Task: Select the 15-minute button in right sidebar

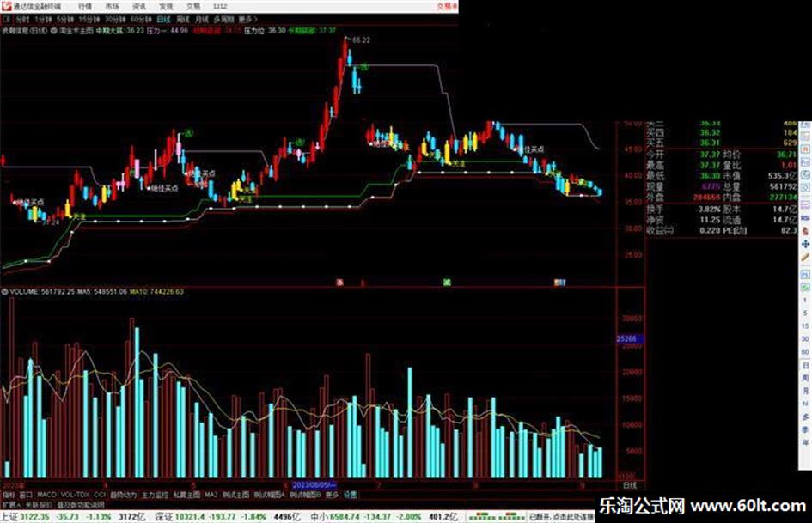Action: click(x=805, y=326)
